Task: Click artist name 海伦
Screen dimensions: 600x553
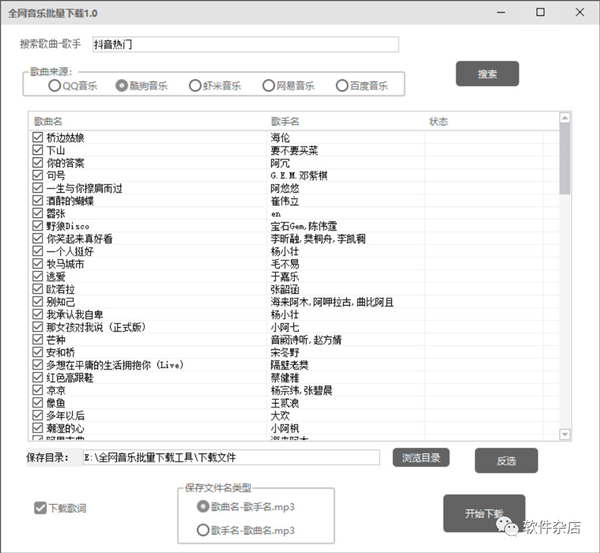Action: coord(280,137)
